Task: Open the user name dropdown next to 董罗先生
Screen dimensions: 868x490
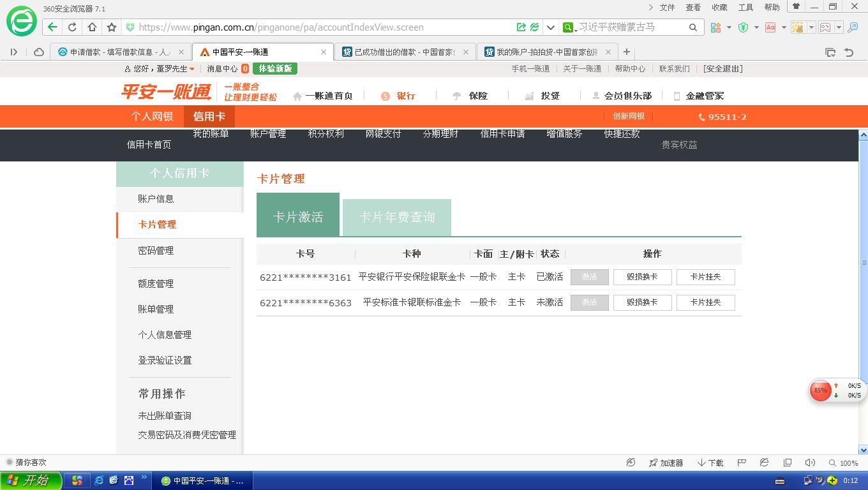Action: point(191,69)
